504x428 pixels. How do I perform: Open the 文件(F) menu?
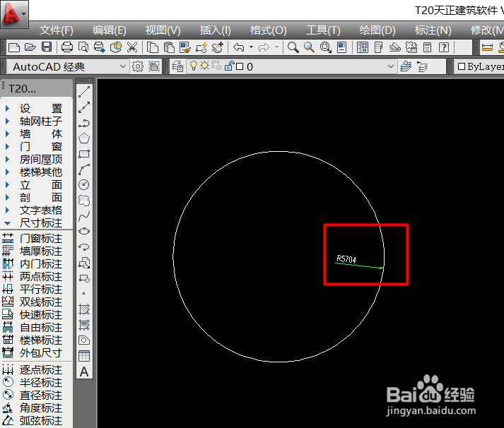(x=57, y=30)
